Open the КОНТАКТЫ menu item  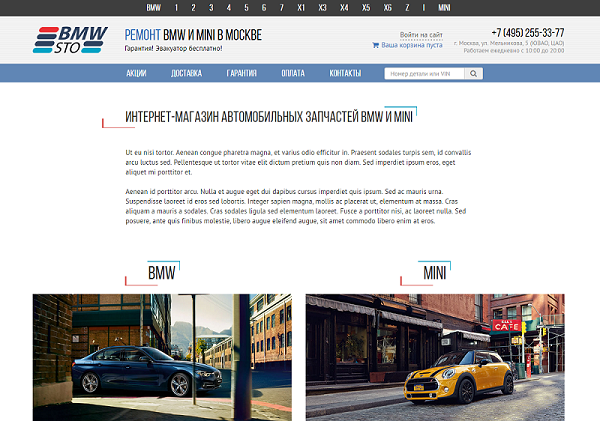(x=345, y=73)
